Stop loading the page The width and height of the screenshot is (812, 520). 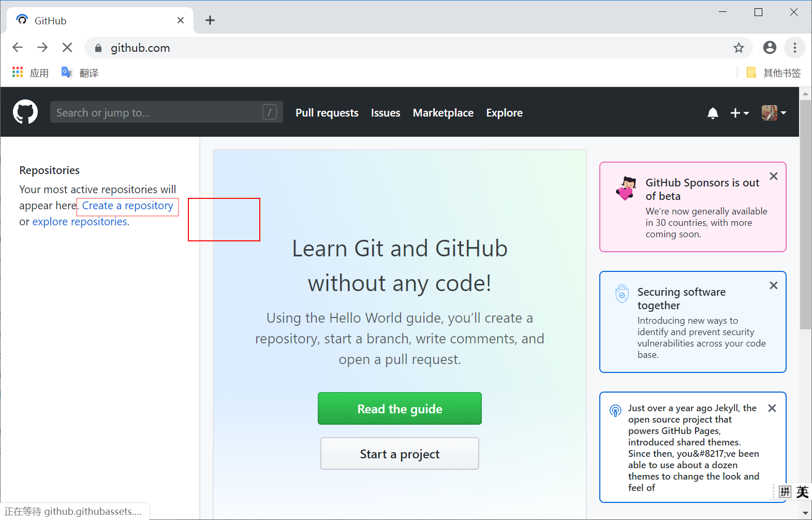coord(67,48)
